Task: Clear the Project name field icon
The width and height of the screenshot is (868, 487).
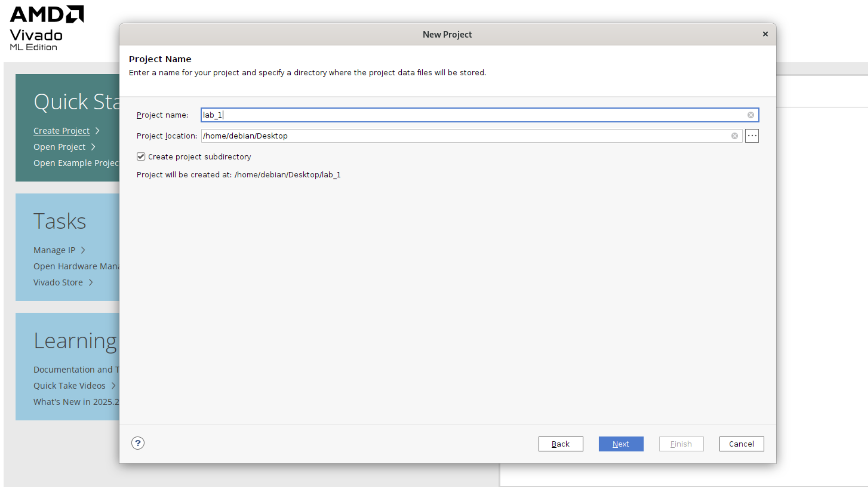Action: click(x=750, y=115)
